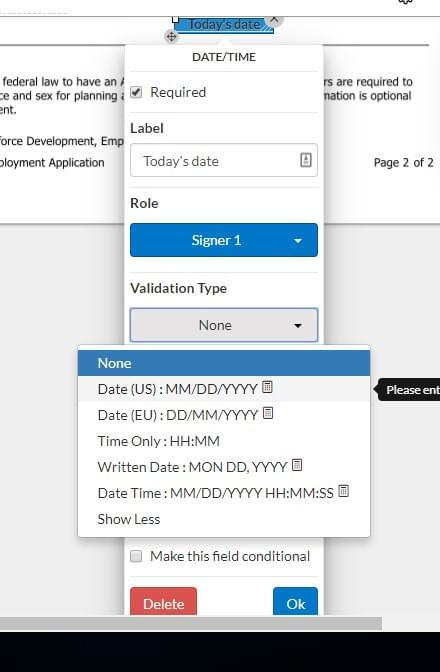Select the None validation option
The height and width of the screenshot is (672, 440).
[x=224, y=363]
